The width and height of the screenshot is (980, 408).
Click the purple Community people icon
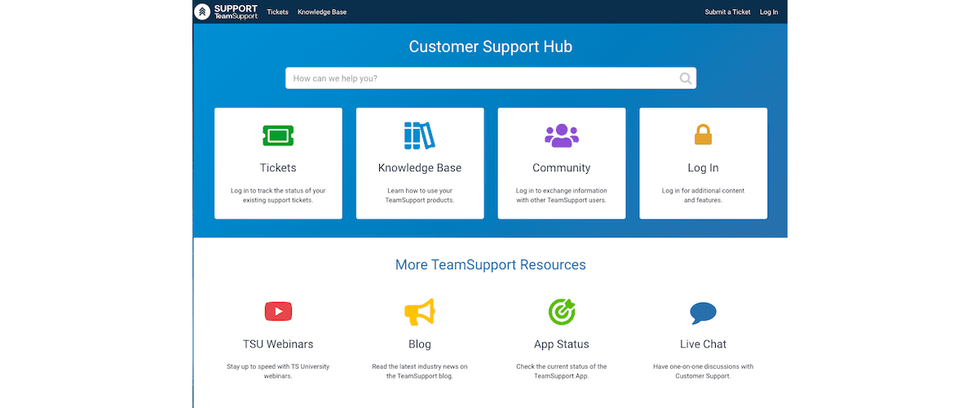click(561, 135)
